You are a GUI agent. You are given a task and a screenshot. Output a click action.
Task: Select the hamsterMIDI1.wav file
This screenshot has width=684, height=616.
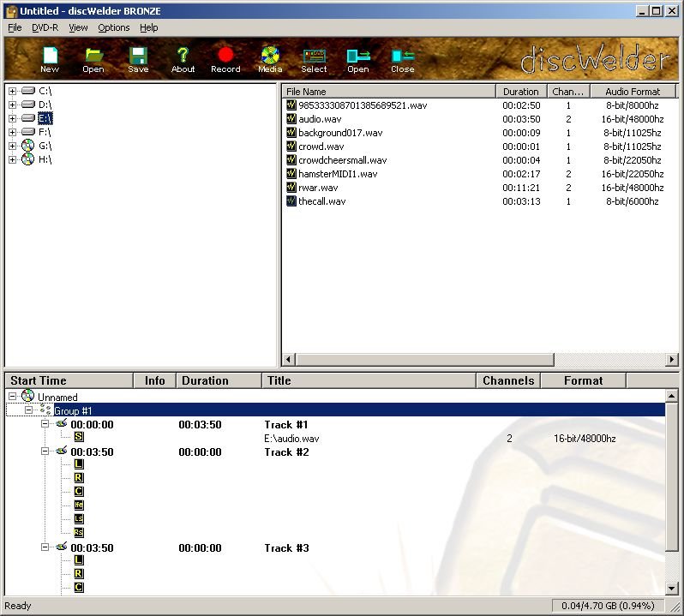coord(338,174)
